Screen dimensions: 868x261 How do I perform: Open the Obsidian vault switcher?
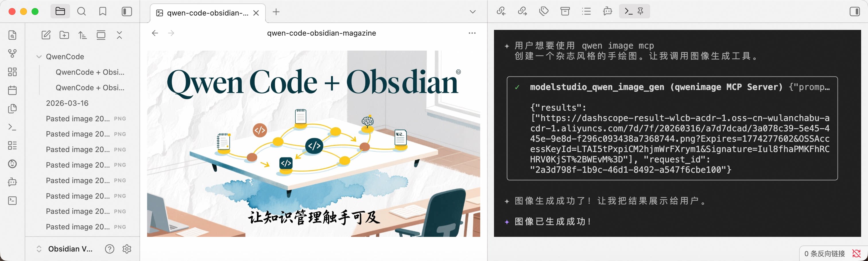pyautogui.click(x=65, y=249)
